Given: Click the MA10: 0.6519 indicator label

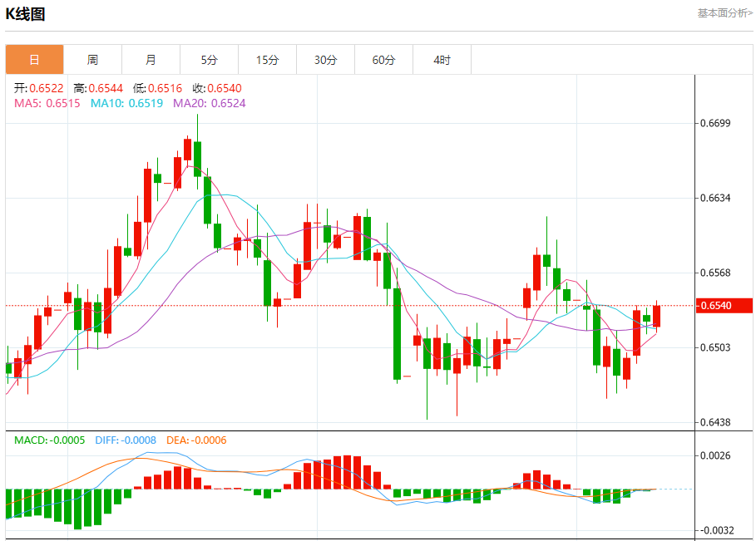Looking at the screenshot, I should click(126, 103).
